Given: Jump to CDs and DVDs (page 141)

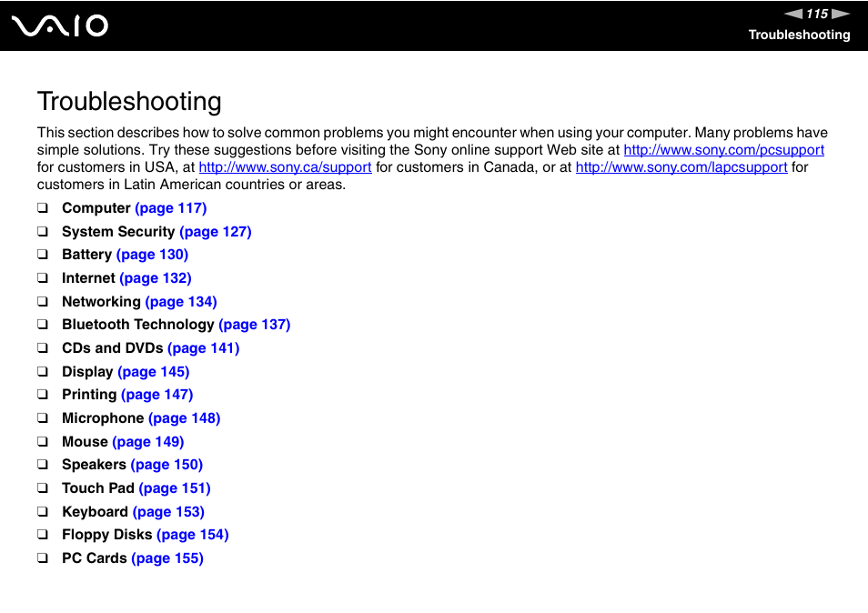Looking at the screenshot, I should click(204, 348).
